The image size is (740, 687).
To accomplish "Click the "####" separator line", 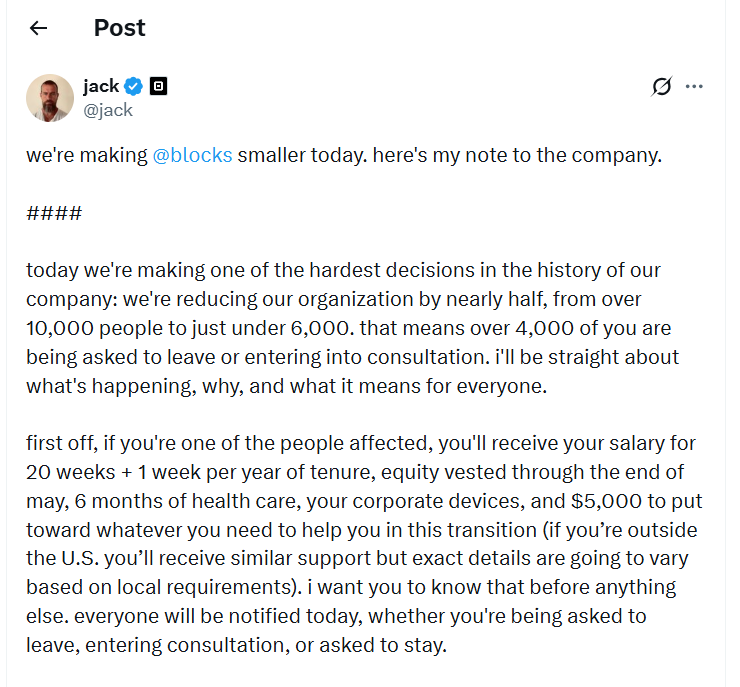I will [x=54, y=213].
